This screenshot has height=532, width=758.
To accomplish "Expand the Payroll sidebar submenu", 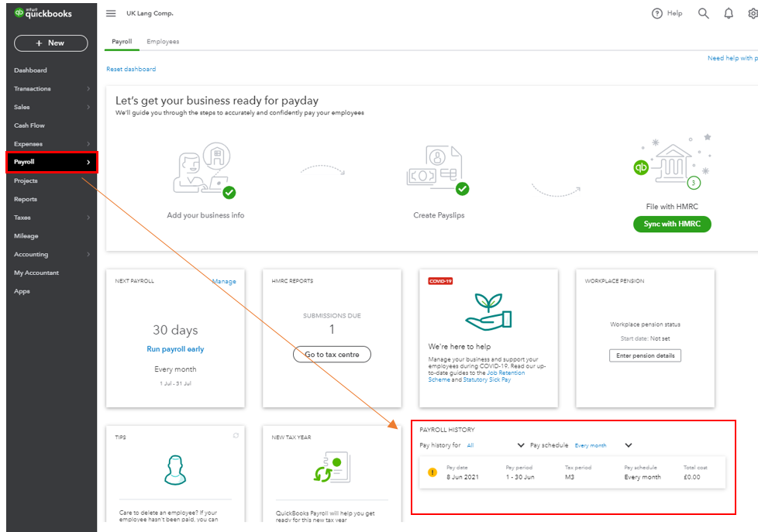I will [x=88, y=162].
